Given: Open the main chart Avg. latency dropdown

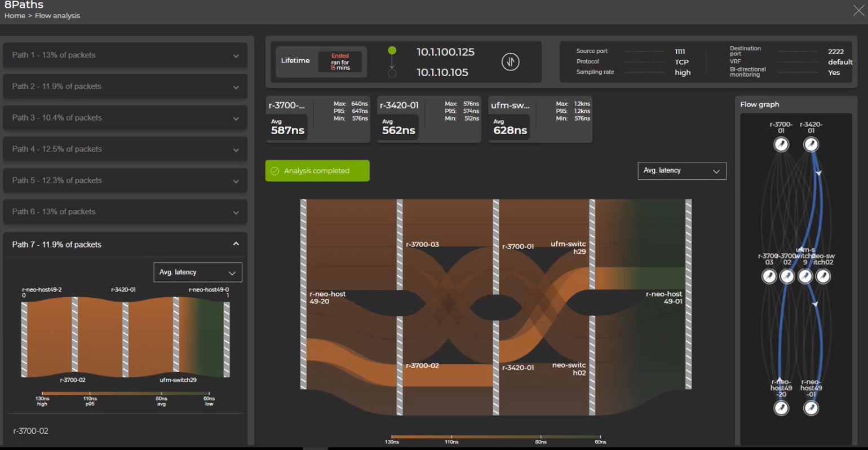Looking at the screenshot, I should (x=681, y=171).
